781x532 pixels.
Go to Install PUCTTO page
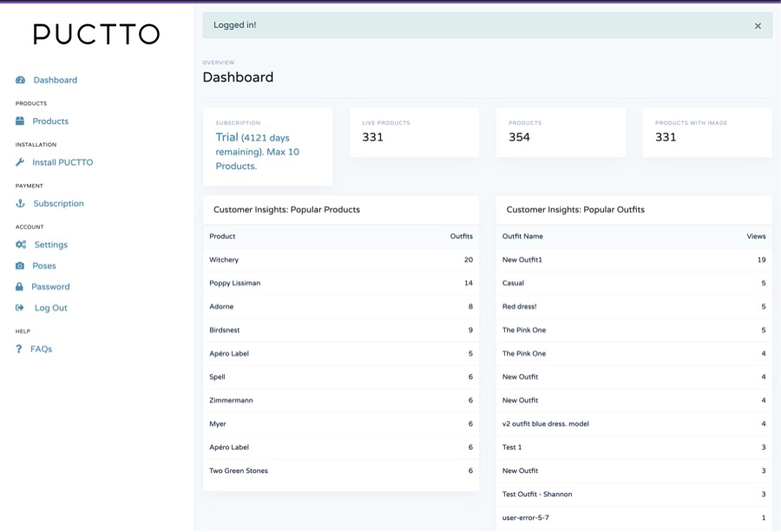click(x=62, y=162)
